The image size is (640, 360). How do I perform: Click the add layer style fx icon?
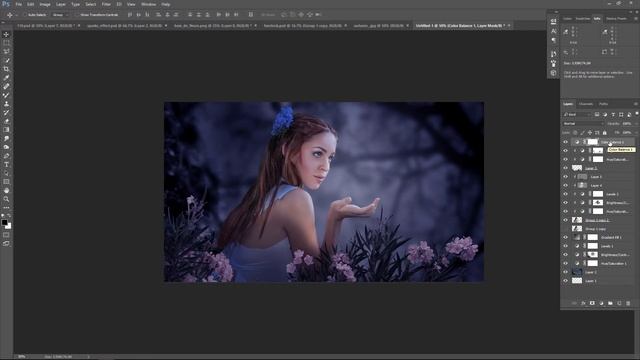[x=583, y=303]
